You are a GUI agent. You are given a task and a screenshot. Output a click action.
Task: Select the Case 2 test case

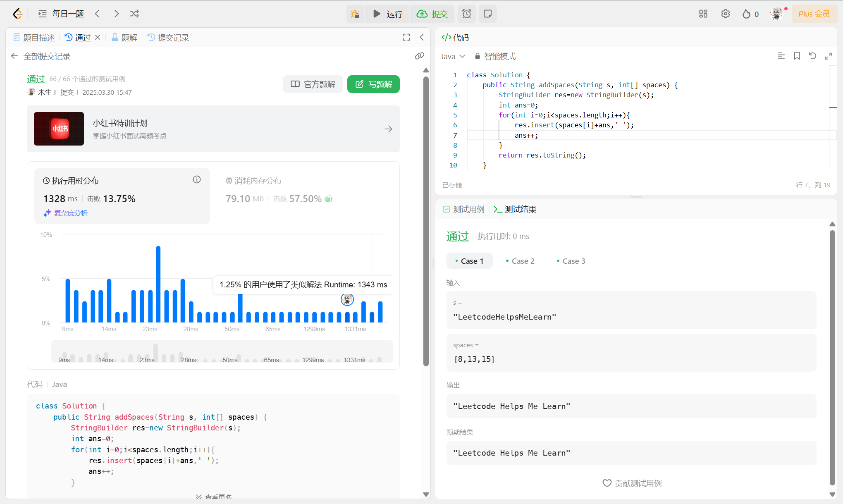tap(520, 261)
